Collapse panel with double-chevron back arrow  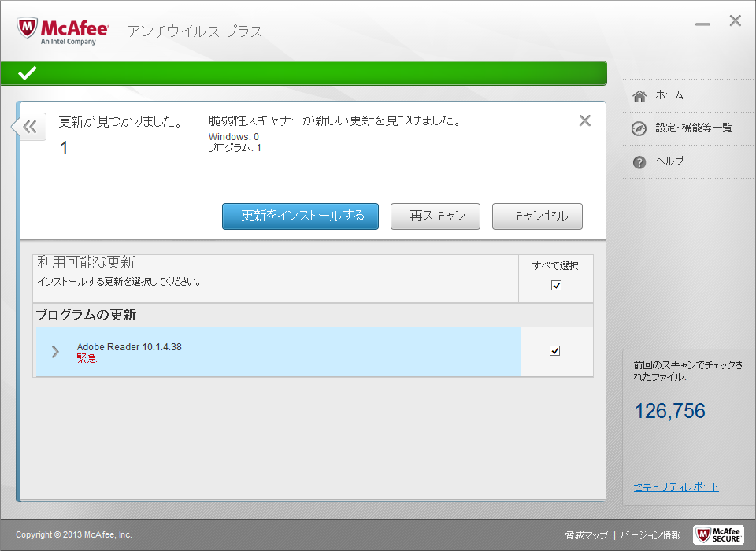pos(30,127)
